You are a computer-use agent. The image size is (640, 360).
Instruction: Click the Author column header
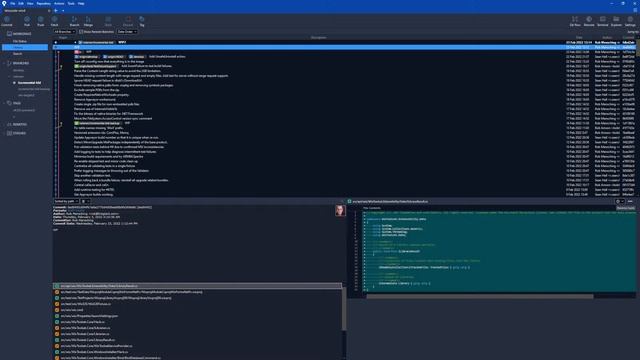[x=607, y=38]
